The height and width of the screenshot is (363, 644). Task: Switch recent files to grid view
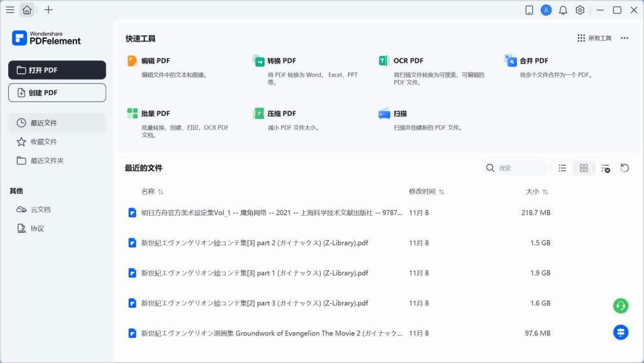click(584, 168)
